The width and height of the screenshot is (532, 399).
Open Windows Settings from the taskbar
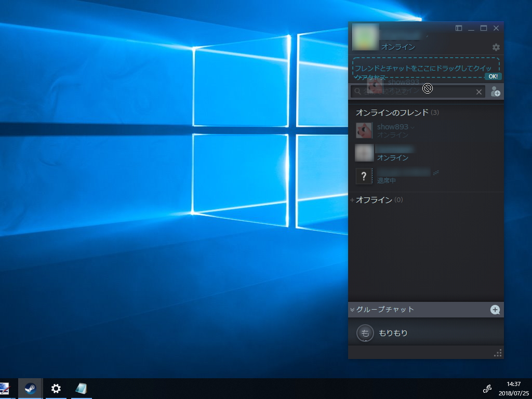pyautogui.click(x=56, y=388)
